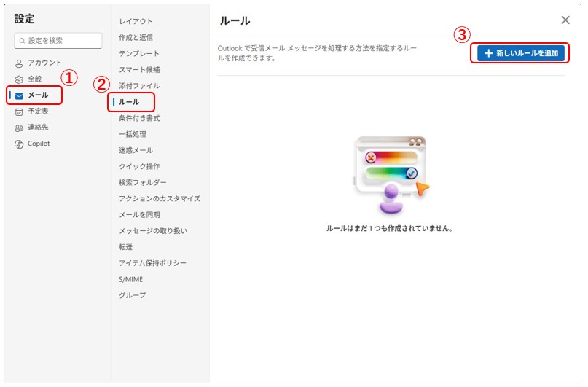Click the empty rules illustration
588x387 pixels.
point(389,175)
